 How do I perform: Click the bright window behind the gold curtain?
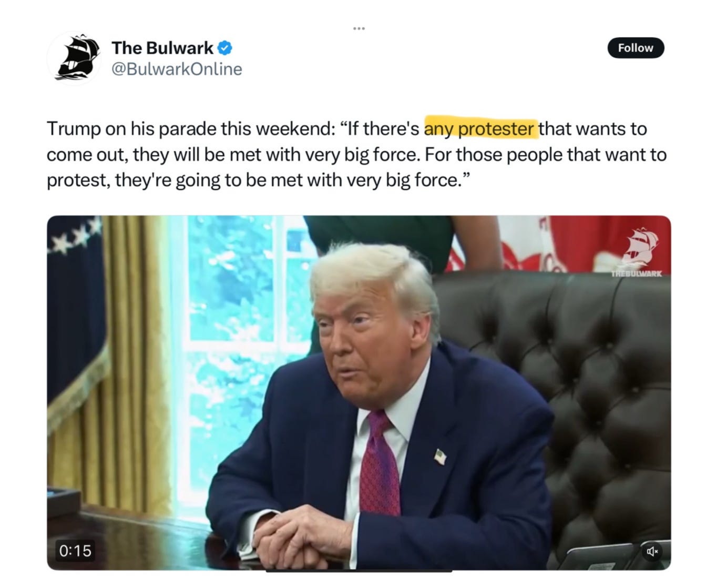[242, 337]
